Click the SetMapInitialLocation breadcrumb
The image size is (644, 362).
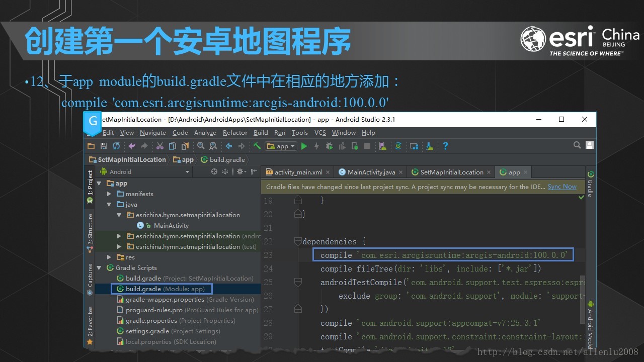(x=127, y=159)
